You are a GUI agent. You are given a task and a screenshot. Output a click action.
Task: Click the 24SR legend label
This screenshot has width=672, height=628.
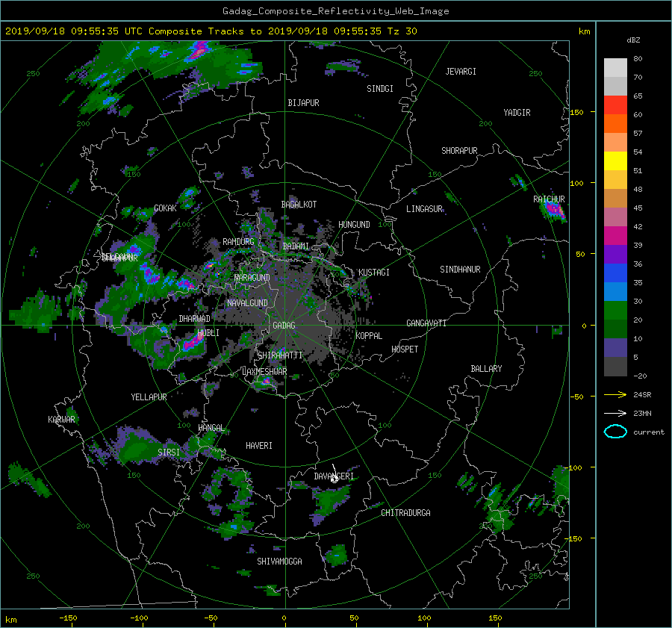click(642, 394)
